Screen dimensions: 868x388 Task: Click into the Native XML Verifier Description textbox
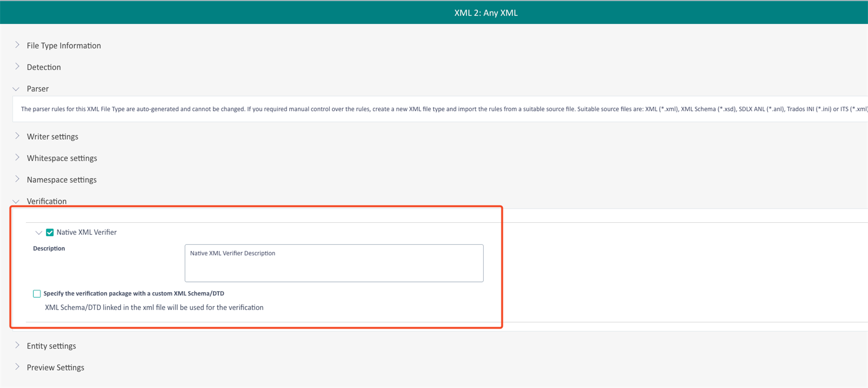click(x=334, y=263)
